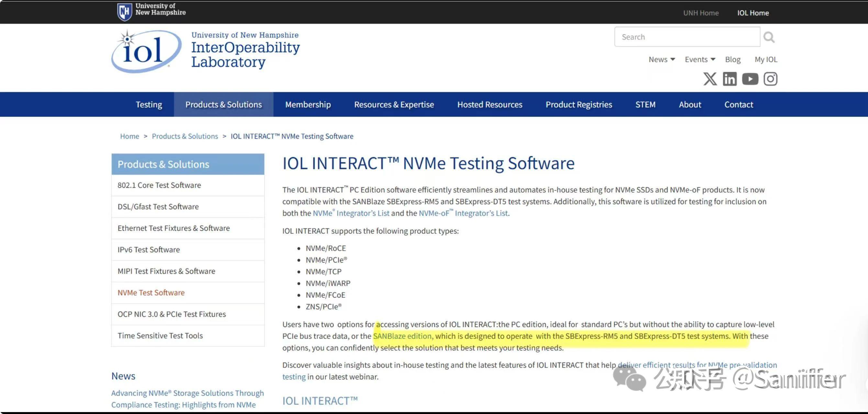Open the Products & Solutions navigation dropdown
The image size is (868, 414).
point(223,105)
